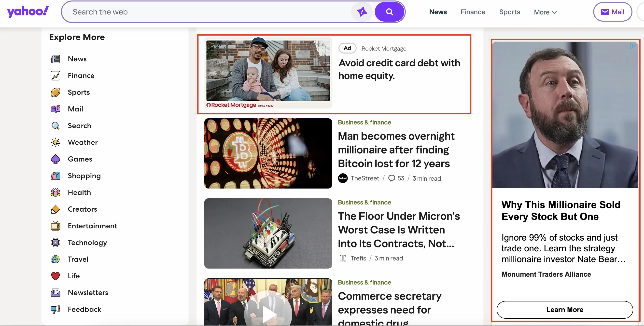Click the 3 min read label under Micron article
Image resolution: width=644 pixels, height=326 pixels.
(x=389, y=258)
